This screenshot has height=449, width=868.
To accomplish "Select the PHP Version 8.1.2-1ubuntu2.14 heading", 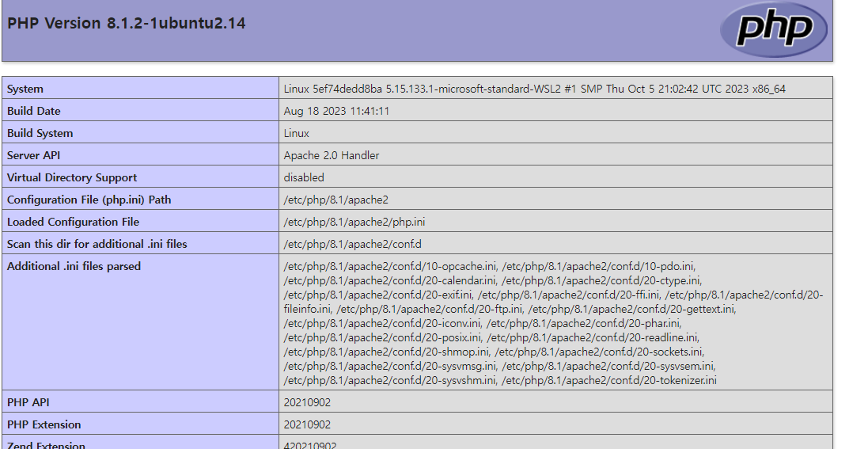I will [x=127, y=23].
